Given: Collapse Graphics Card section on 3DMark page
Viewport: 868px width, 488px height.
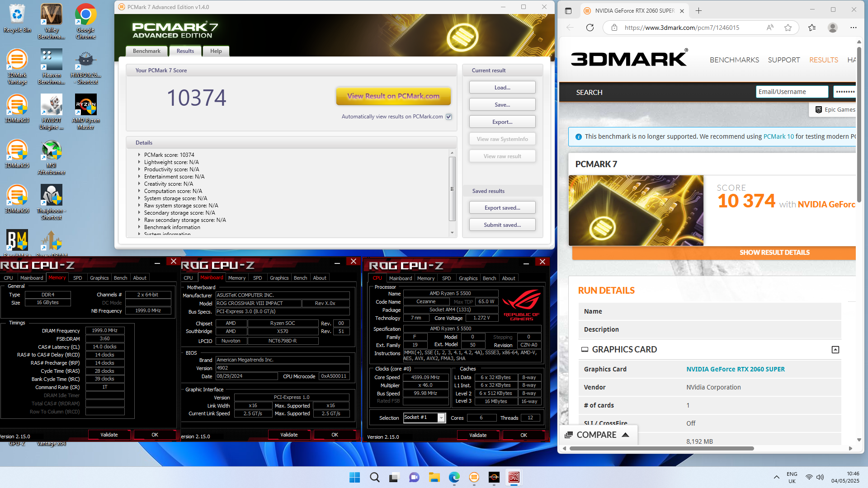Looking at the screenshot, I should click(x=835, y=350).
